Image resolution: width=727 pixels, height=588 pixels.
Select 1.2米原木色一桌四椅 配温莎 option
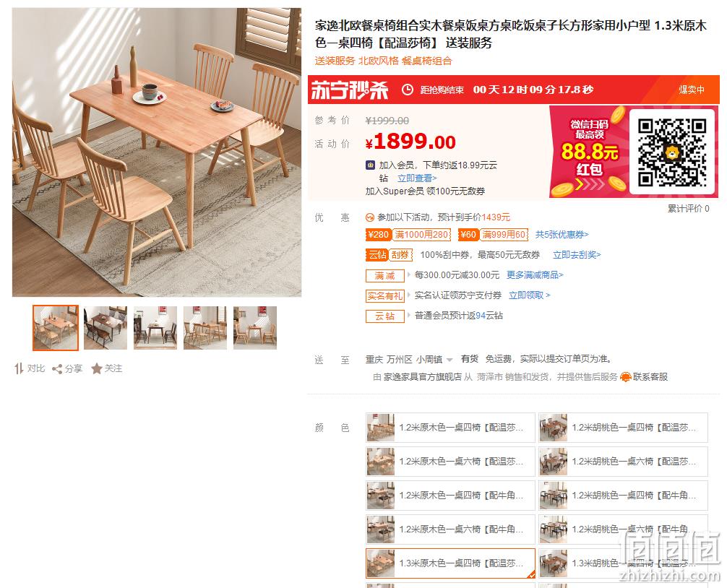coord(450,427)
